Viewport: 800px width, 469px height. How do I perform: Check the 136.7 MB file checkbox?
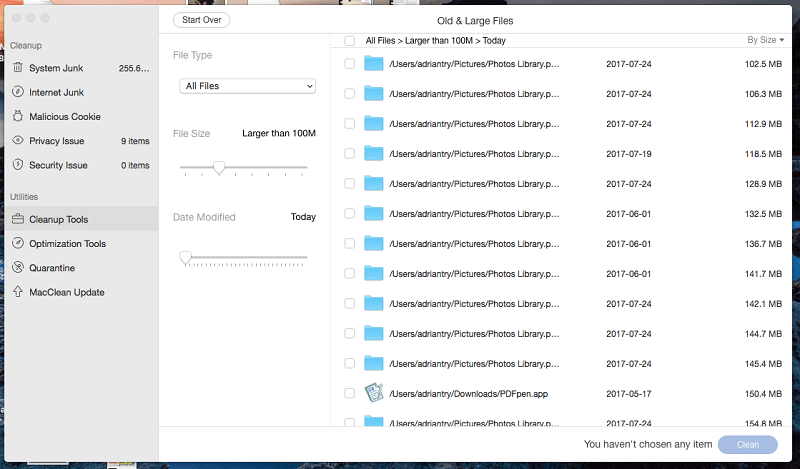point(349,243)
